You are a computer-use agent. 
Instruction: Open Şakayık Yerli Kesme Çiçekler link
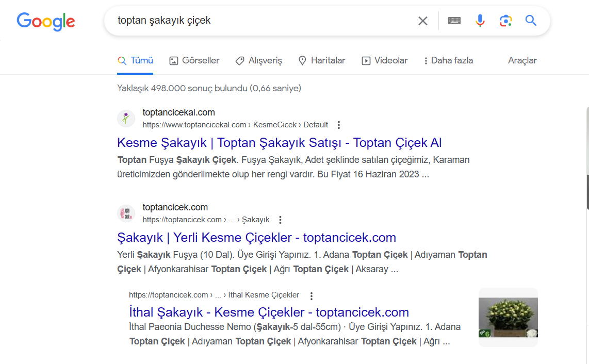coord(256,238)
